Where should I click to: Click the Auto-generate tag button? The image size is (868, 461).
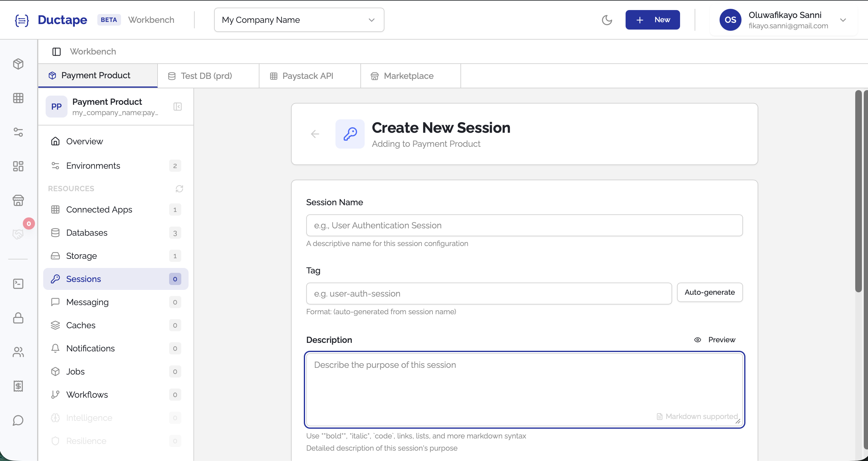tap(710, 292)
